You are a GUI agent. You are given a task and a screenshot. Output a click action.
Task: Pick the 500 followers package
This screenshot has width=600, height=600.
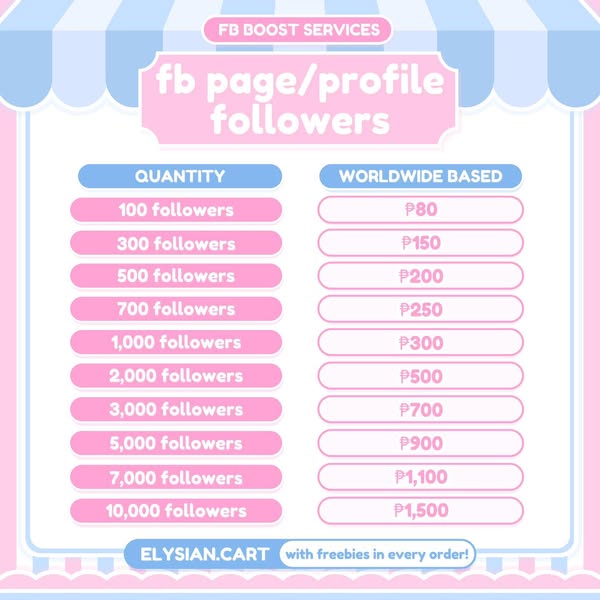(176, 276)
